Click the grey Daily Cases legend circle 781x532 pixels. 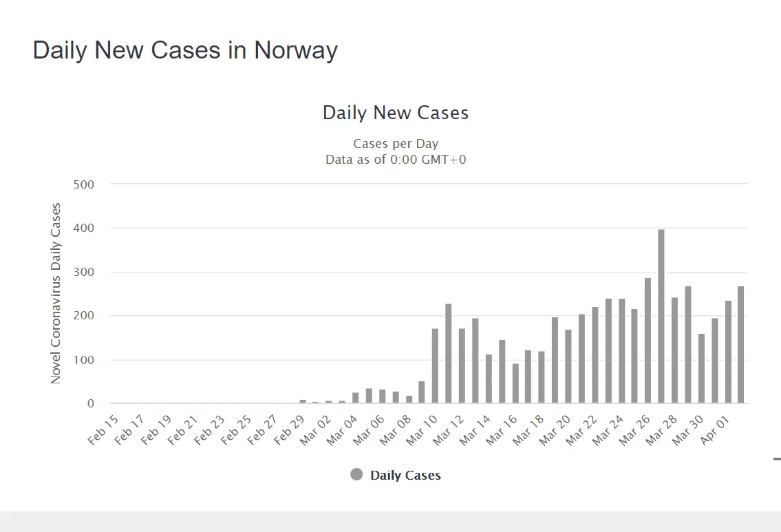click(x=356, y=475)
